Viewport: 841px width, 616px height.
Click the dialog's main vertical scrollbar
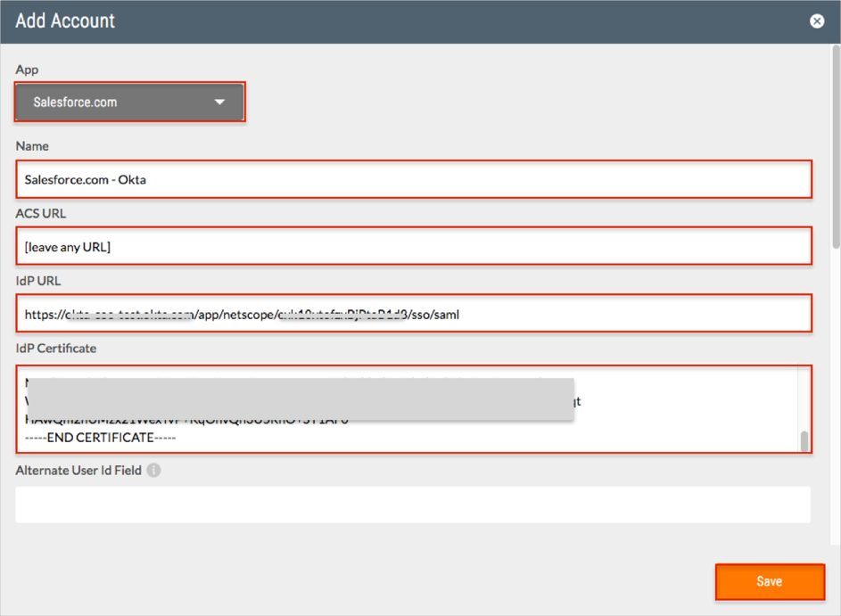coord(835,143)
